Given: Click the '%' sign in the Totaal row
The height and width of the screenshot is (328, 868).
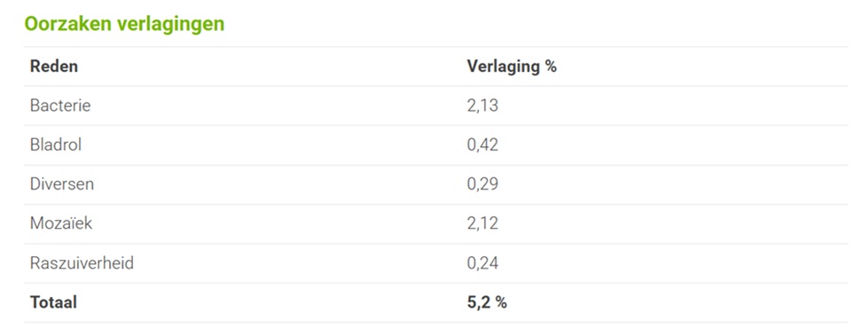Looking at the screenshot, I should (x=501, y=302).
